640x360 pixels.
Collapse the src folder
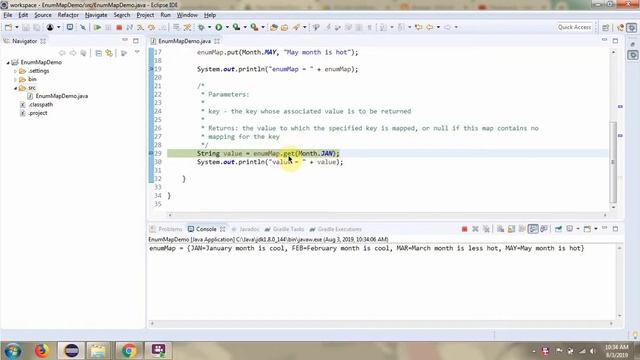click(16, 88)
